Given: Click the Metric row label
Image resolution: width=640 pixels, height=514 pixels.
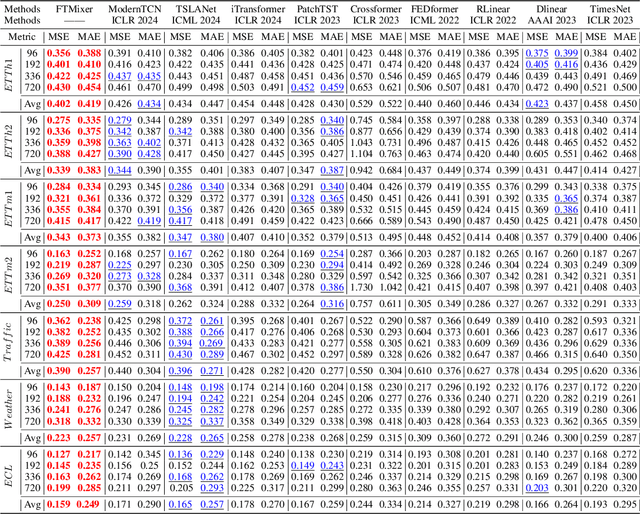Looking at the screenshot, I should (22, 36).
